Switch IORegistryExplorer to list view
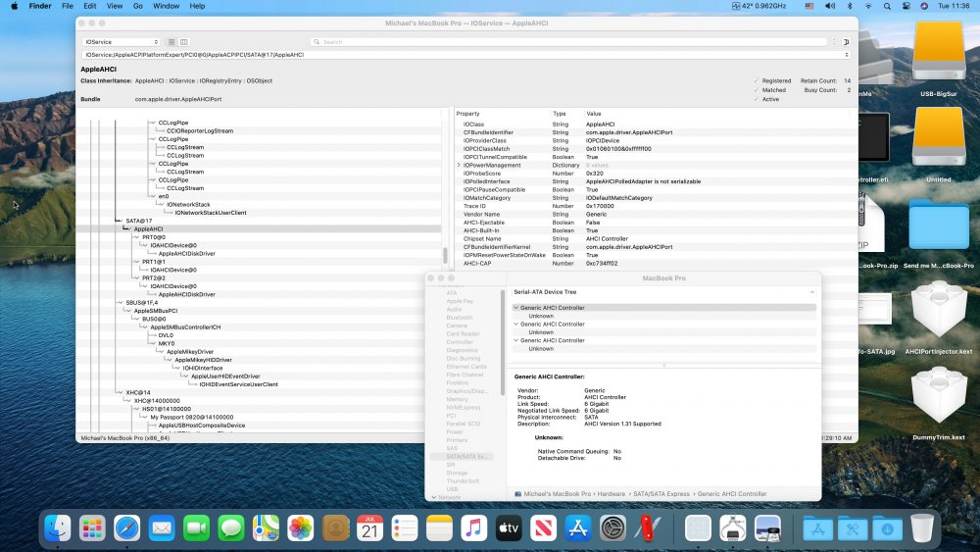Screen dimensions: 980x552 pyautogui.click(x=171, y=42)
